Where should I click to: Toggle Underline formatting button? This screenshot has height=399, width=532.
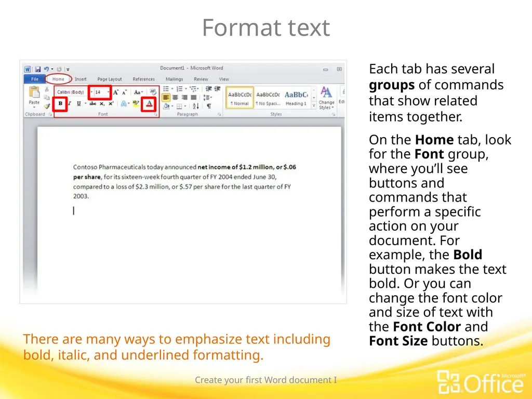click(79, 103)
